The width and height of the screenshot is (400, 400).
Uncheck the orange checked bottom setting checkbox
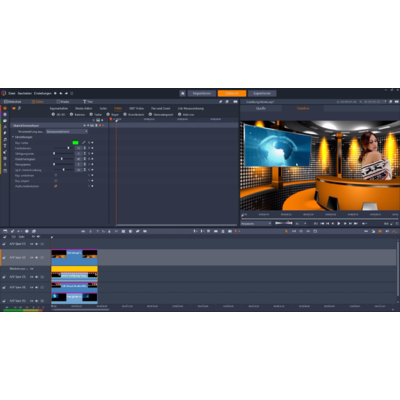pyautogui.click(x=56, y=186)
